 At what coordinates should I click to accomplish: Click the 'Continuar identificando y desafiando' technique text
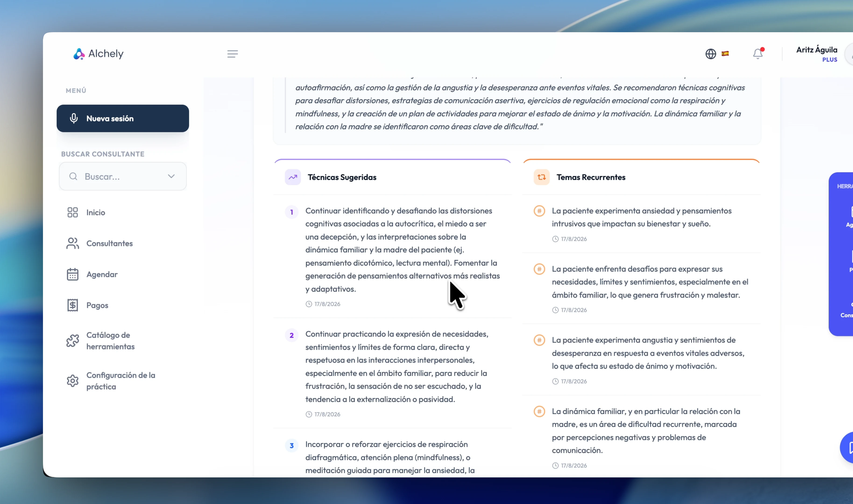click(x=403, y=250)
